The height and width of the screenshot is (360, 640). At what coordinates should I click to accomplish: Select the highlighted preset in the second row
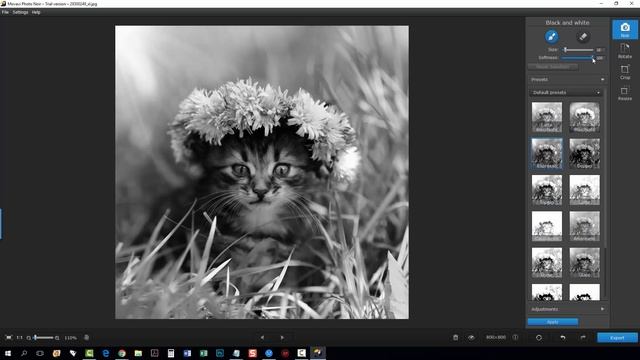pyautogui.click(x=547, y=153)
